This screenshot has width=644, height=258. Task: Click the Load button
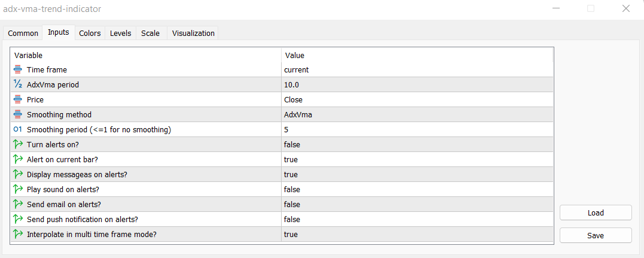(596, 213)
